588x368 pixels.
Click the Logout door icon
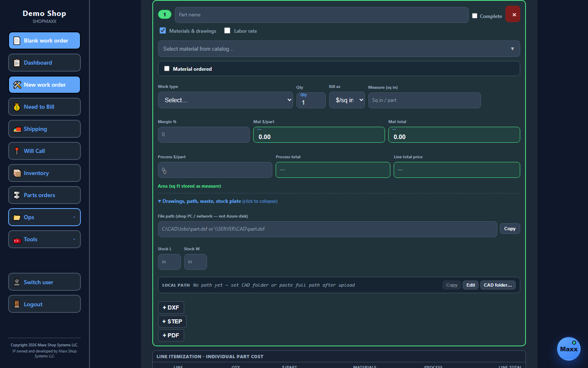click(x=17, y=304)
